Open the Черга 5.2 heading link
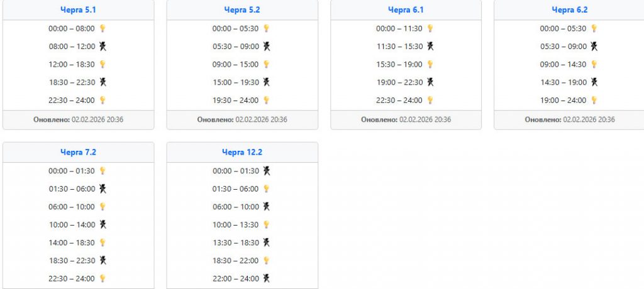Viewport: 644px width, 289px height. [242, 9]
